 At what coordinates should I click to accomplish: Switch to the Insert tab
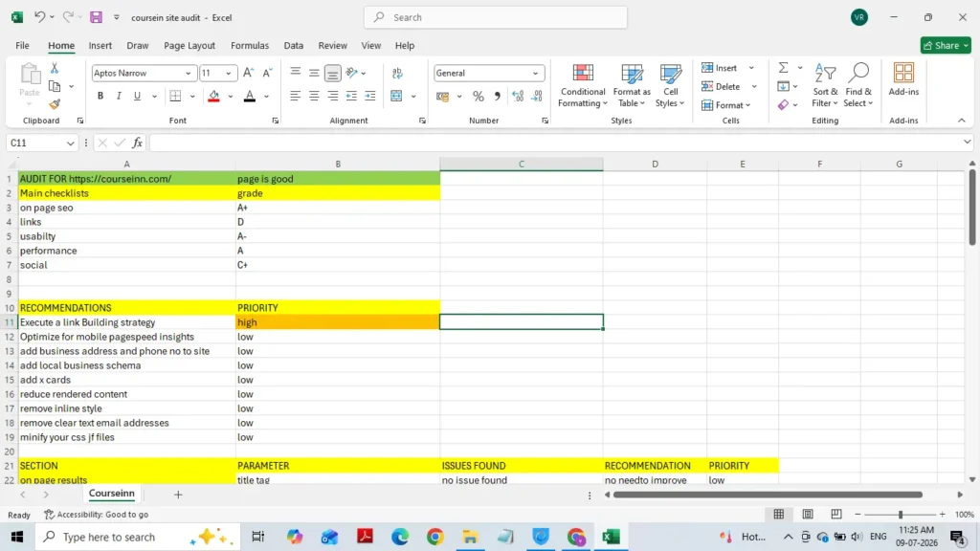tap(100, 46)
